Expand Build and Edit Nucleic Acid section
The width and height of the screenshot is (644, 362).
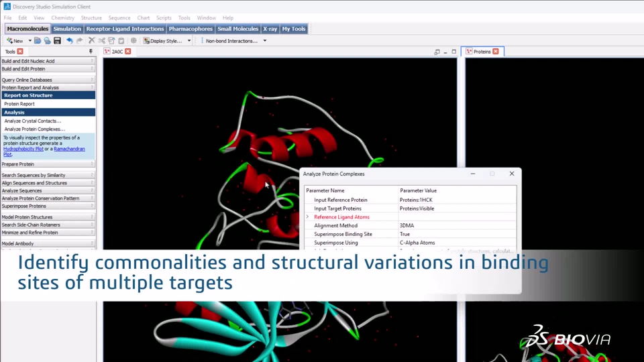coord(48,61)
